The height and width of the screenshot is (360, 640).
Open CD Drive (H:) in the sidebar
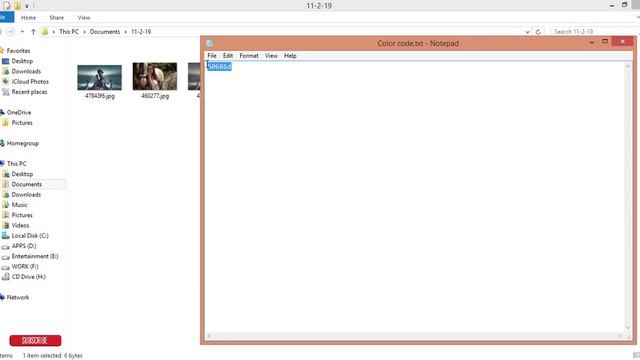click(29, 276)
